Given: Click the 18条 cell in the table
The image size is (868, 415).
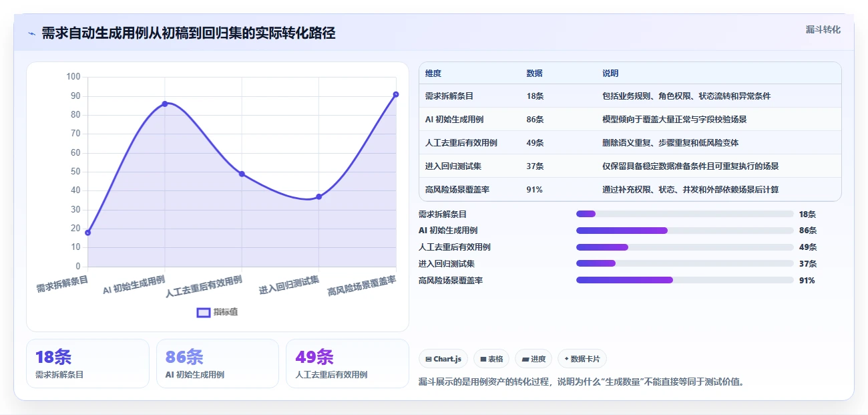Looking at the screenshot, I should click(535, 96).
